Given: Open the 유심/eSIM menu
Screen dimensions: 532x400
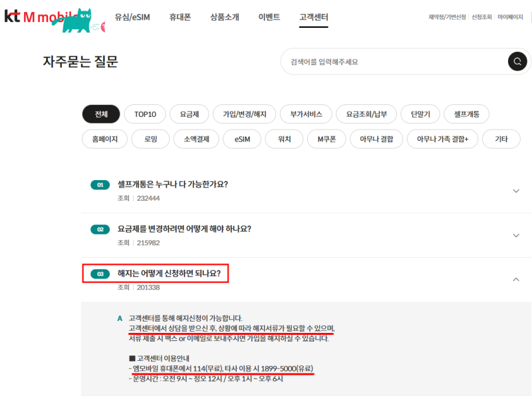Looking at the screenshot, I should point(132,17).
